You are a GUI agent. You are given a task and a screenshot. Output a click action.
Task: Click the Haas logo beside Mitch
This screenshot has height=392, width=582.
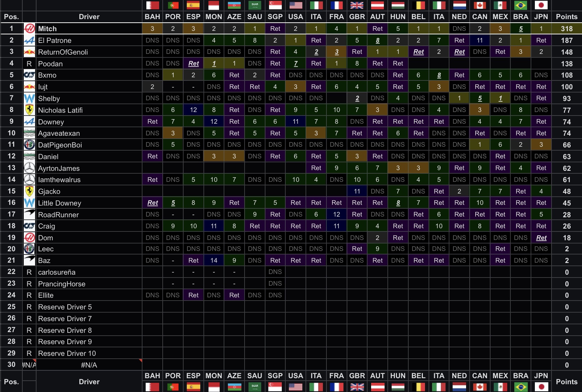tap(29, 29)
